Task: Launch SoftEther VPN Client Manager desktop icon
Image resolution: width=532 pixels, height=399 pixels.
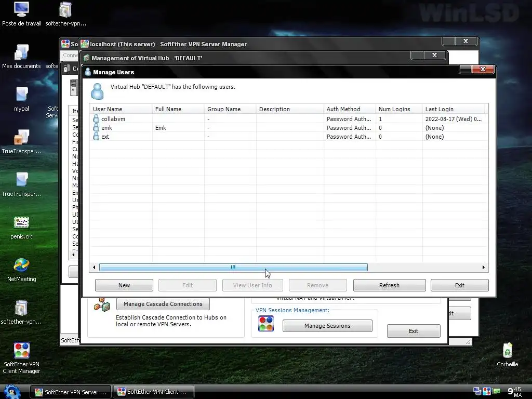Action: click(21, 358)
